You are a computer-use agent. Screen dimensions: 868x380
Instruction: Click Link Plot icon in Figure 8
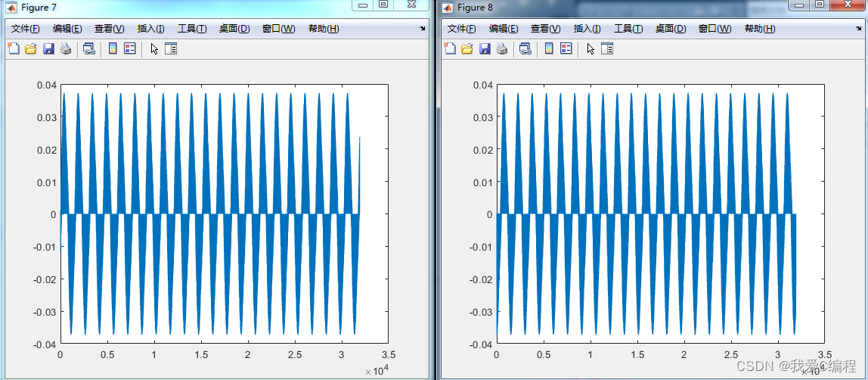525,49
